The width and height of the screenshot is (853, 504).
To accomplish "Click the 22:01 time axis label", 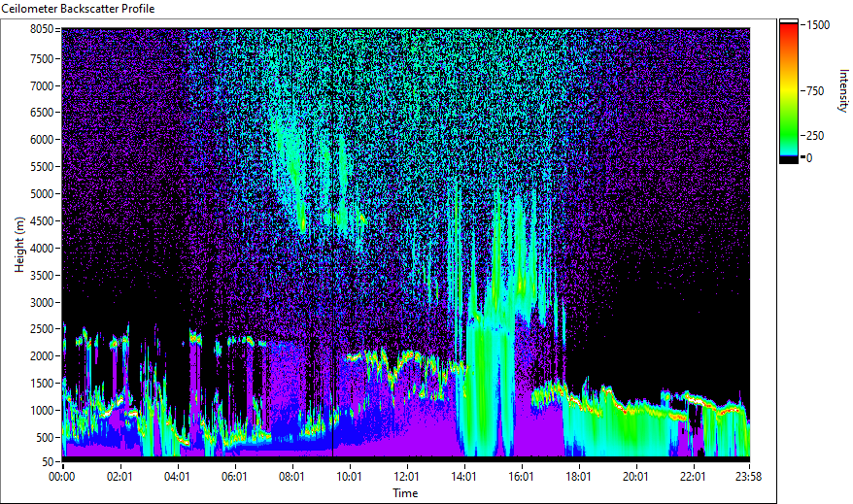I will [x=692, y=477].
